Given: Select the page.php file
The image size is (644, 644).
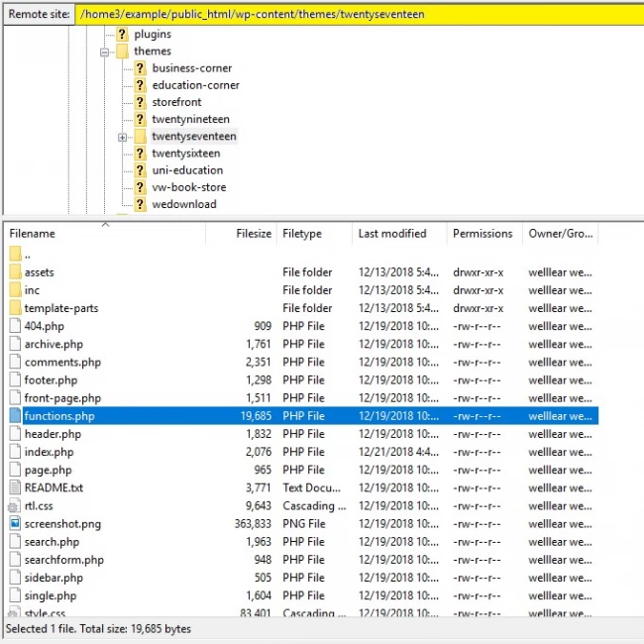Looking at the screenshot, I should click(302, 470).
